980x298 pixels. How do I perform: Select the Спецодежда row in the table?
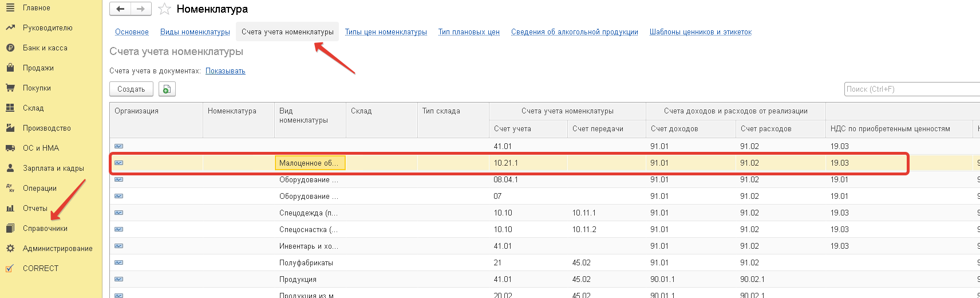(x=544, y=213)
